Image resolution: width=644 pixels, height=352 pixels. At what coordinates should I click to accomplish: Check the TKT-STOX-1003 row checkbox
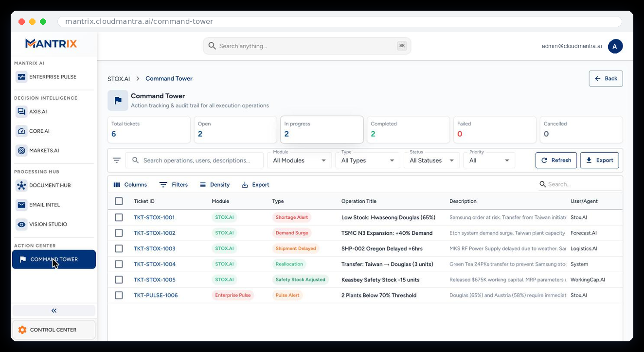tap(119, 248)
